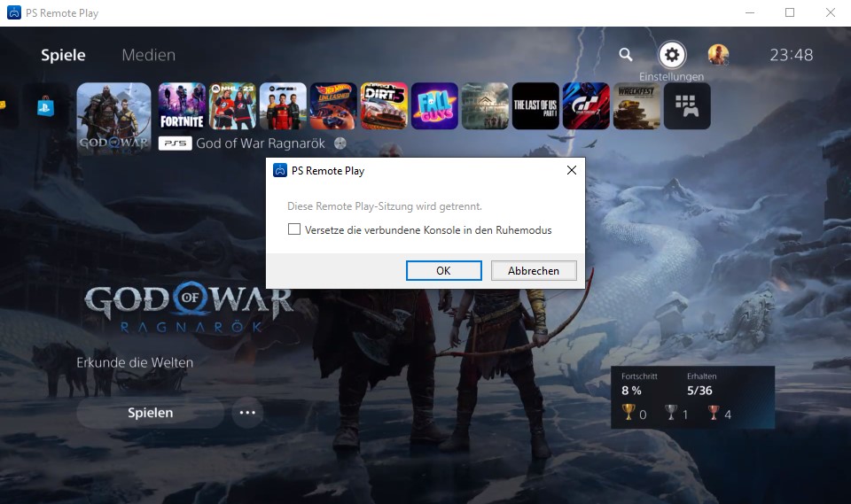Switch to the Spiele tab
The image size is (851, 504).
click(63, 55)
